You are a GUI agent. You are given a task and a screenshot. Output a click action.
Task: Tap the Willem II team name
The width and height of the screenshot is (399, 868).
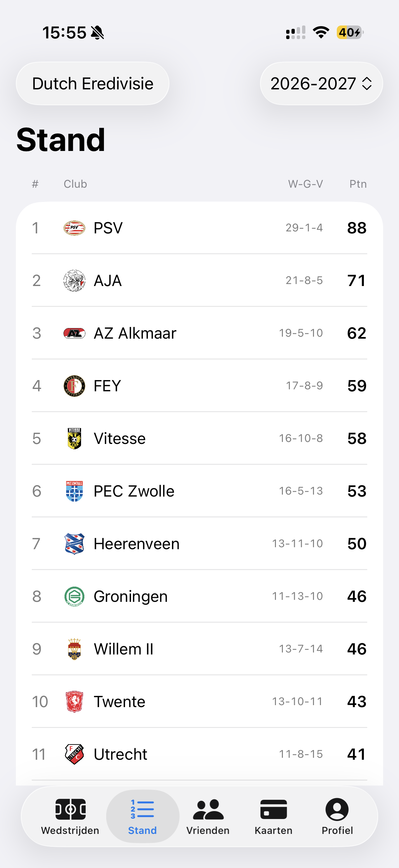coord(124,649)
